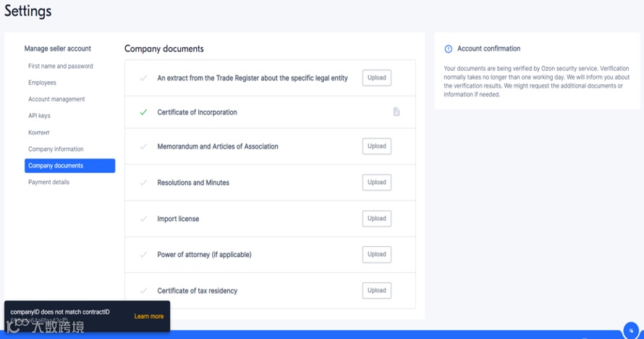Open Company information section
Viewport: 644px width, 339px height.
pos(56,148)
